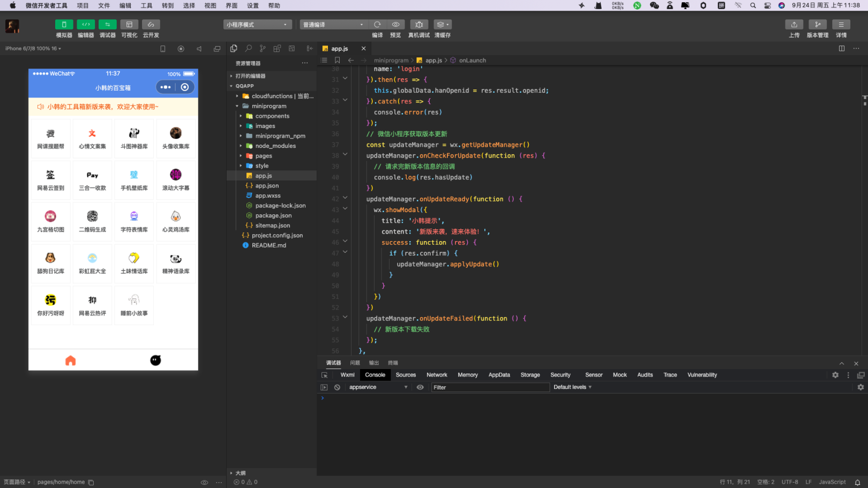868x488 pixels.
Task: Click the simulator record button icon
Action: [x=181, y=49]
